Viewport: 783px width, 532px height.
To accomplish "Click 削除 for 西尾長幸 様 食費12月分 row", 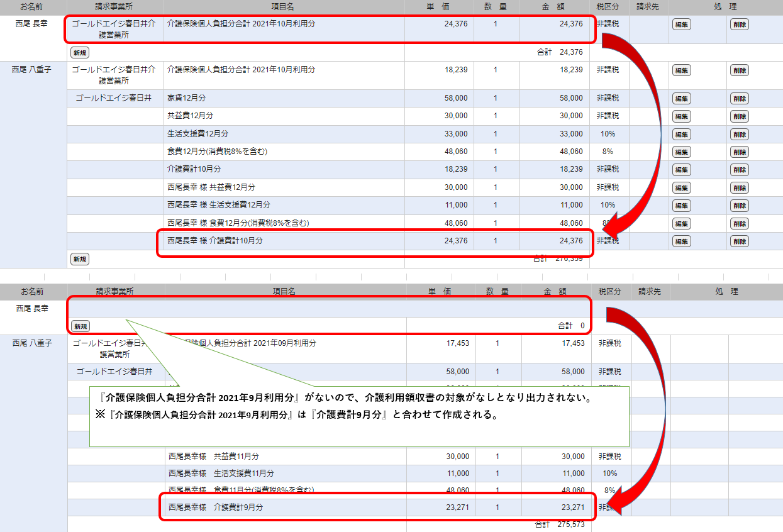I will (x=739, y=224).
